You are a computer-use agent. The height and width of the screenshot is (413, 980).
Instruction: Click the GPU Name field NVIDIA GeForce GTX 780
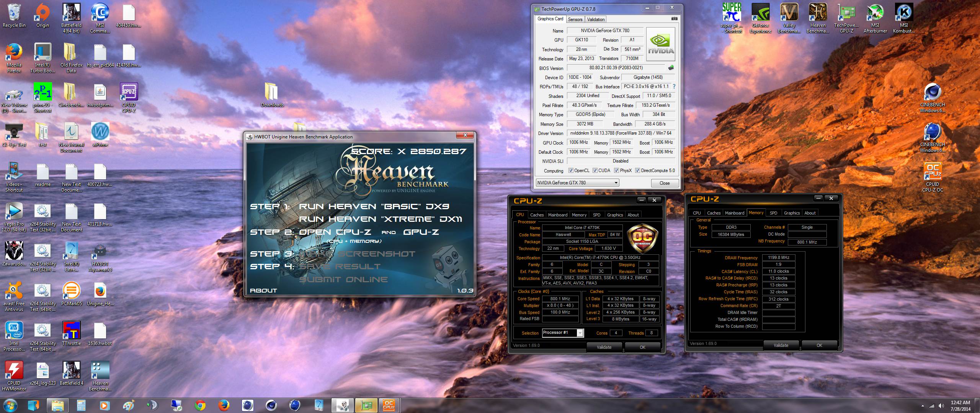click(604, 31)
